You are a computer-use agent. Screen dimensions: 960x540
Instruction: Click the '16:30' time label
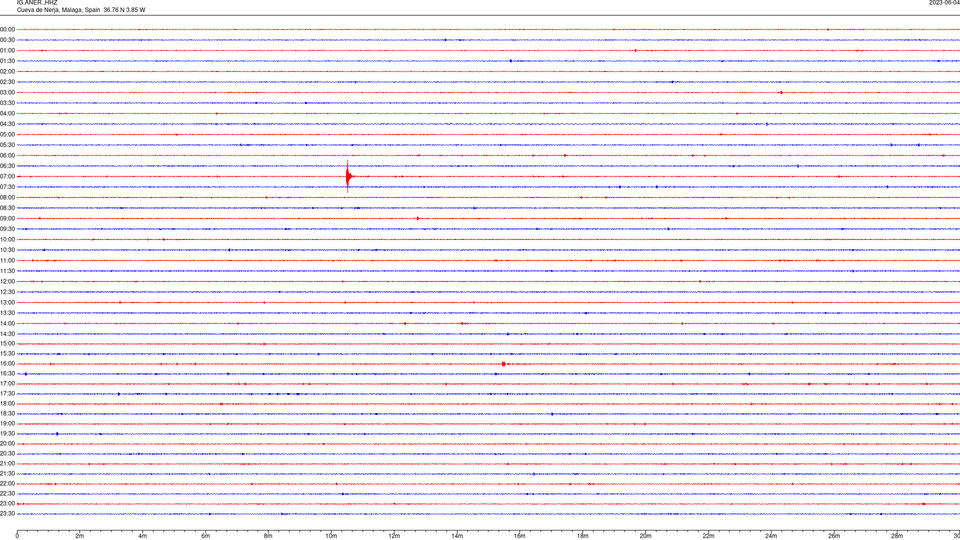[x=7, y=373]
